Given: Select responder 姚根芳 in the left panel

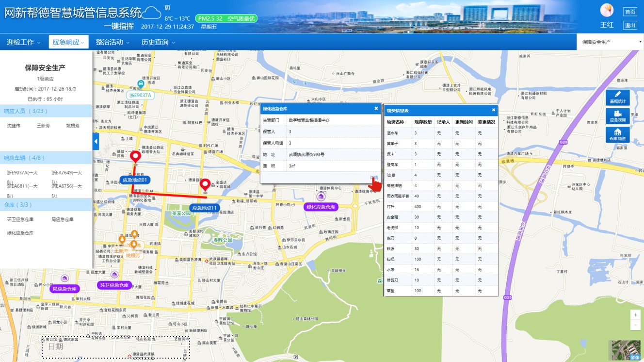Looking at the screenshot, I should 73,126.
